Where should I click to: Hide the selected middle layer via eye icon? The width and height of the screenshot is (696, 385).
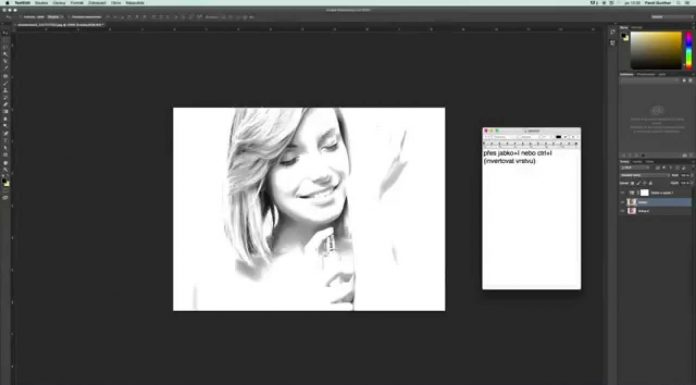pyautogui.click(x=622, y=202)
